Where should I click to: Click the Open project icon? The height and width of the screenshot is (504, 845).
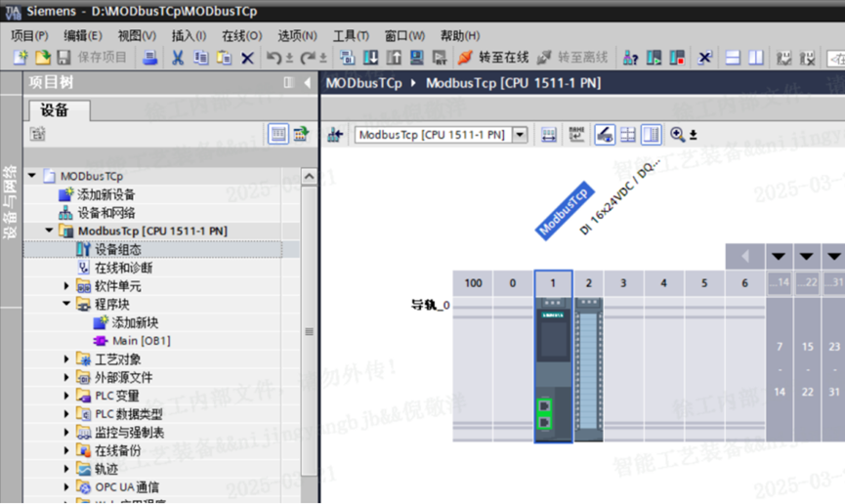[x=43, y=57]
